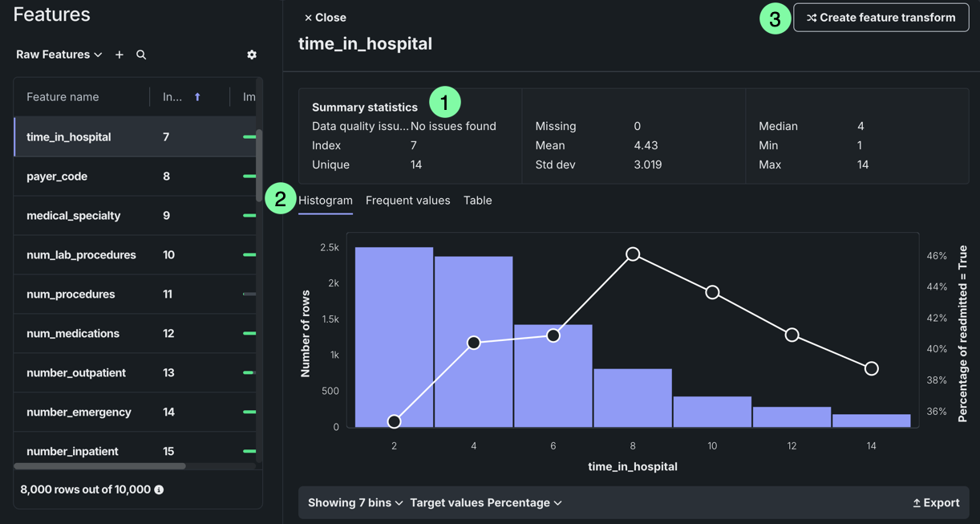Select the Histogram tab

pyautogui.click(x=325, y=201)
